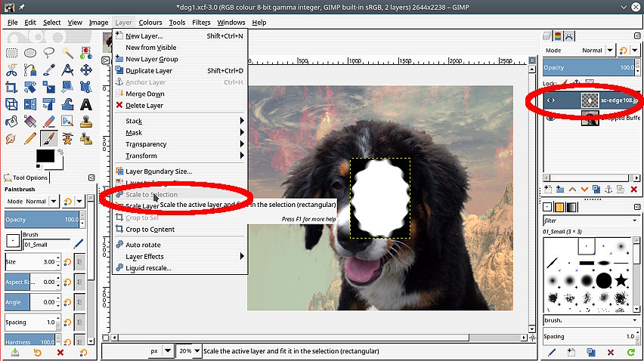This screenshot has width=644, height=361.
Task: Select the Clone stamp tool
Action: coord(86,122)
